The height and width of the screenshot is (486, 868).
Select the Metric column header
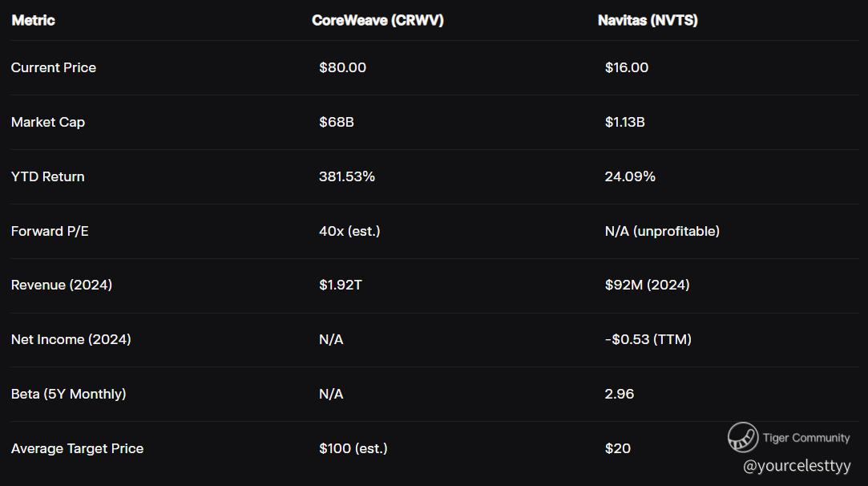(x=34, y=21)
